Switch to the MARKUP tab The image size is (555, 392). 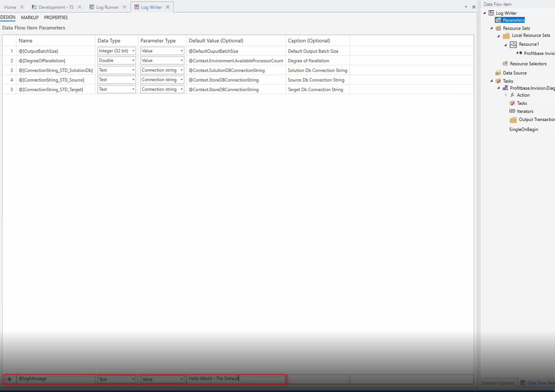point(30,18)
